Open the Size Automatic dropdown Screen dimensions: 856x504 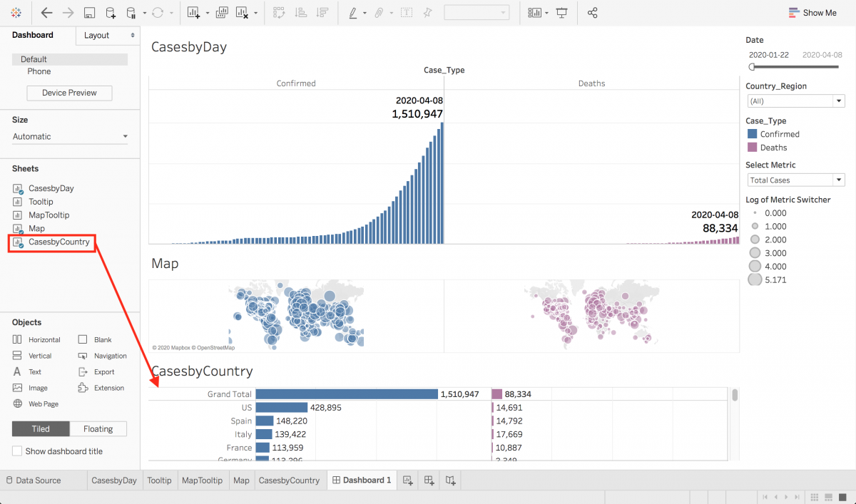click(x=69, y=135)
